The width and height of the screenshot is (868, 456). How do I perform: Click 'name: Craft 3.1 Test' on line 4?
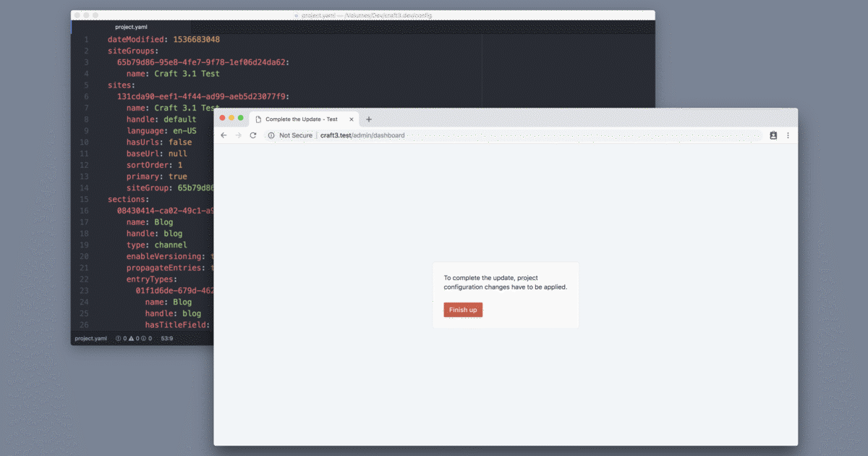click(x=173, y=73)
